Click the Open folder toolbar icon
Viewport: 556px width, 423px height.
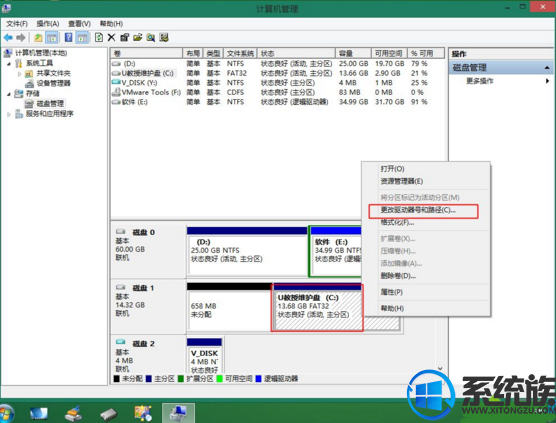pyautogui.click(x=138, y=37)
